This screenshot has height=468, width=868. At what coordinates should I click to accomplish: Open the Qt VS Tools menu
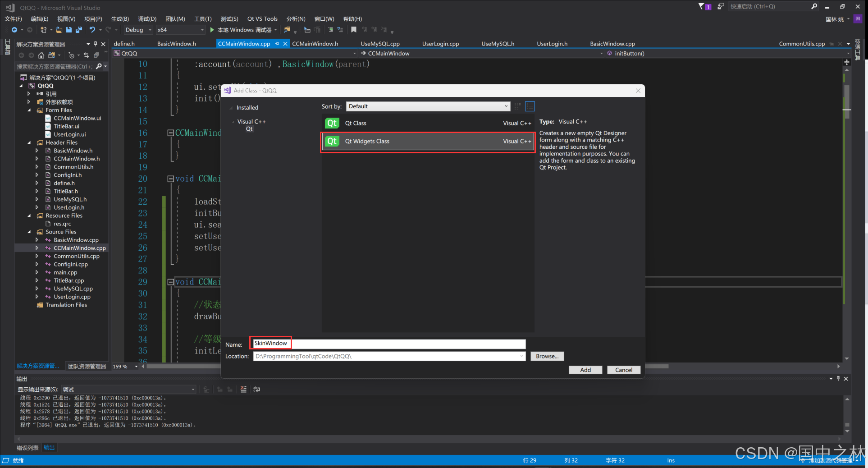pyautogui.click(x=262, y=19)
